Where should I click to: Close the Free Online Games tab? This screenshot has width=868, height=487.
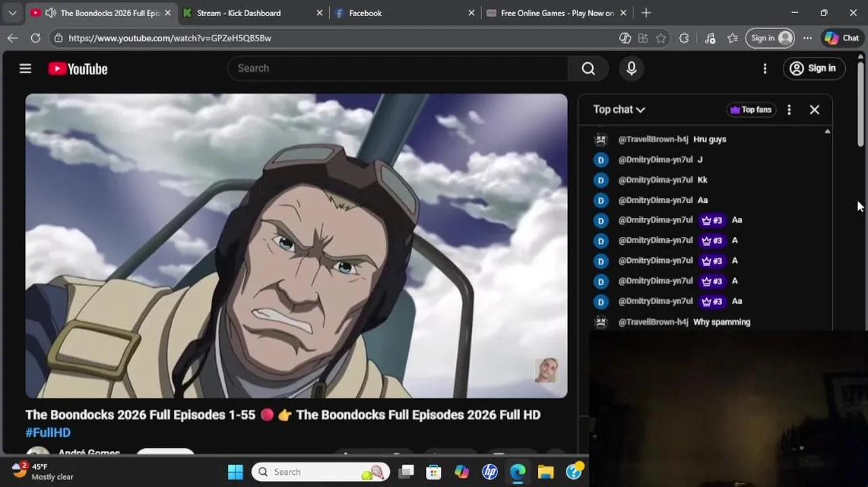click(x=623, y=13)
